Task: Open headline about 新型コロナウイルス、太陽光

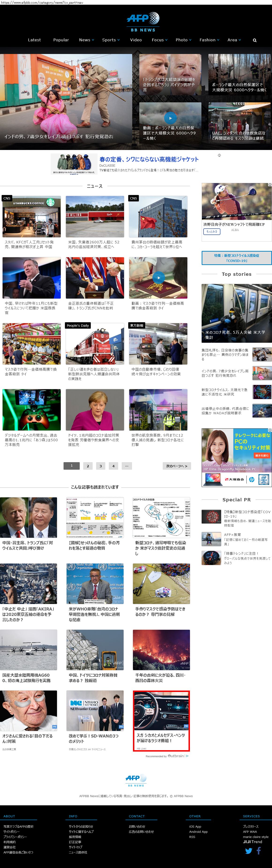Action: 225,392
